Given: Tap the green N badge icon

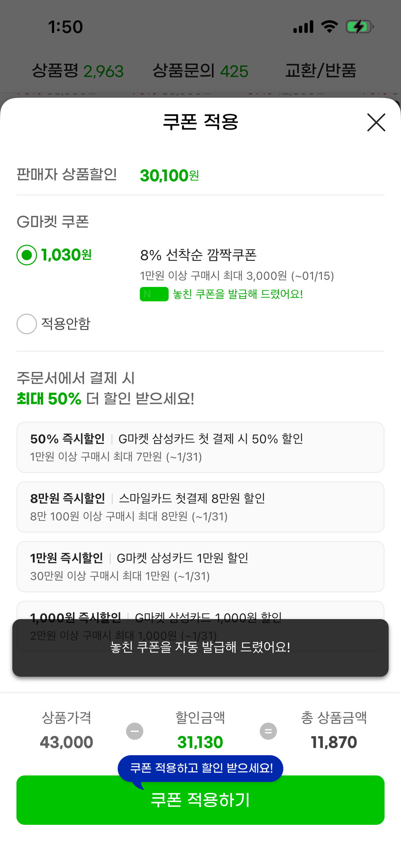Looking at the screenshot, I should tap(154, 294).
